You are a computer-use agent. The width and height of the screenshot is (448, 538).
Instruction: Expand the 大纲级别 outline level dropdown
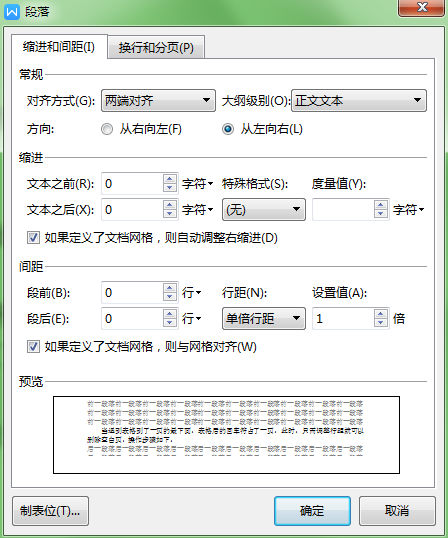359,101
